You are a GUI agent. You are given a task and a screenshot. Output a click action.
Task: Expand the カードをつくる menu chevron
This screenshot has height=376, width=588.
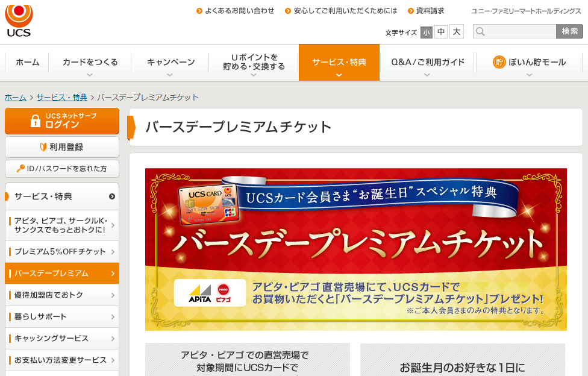pyautogui.click(x=90, y=75)
